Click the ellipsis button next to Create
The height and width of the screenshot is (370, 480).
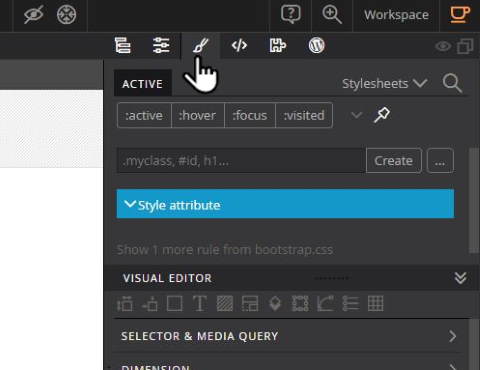[440, 161]
